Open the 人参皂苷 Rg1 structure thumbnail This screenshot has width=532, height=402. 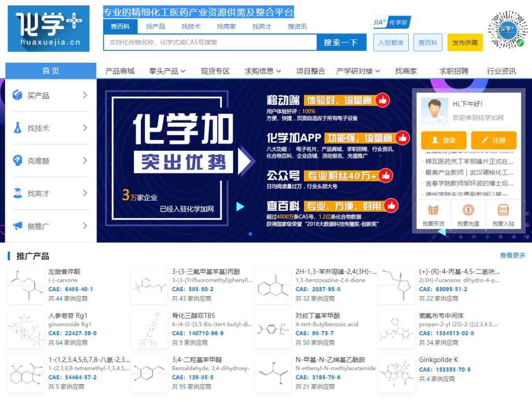coord(26,330)
